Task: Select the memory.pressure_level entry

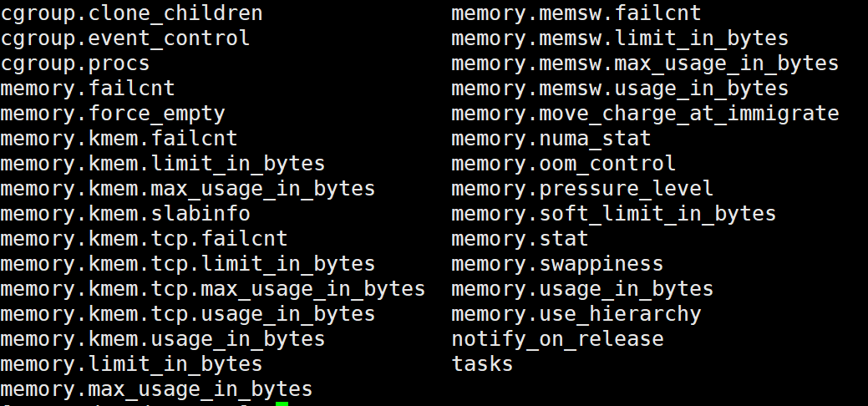Action: 582,189
